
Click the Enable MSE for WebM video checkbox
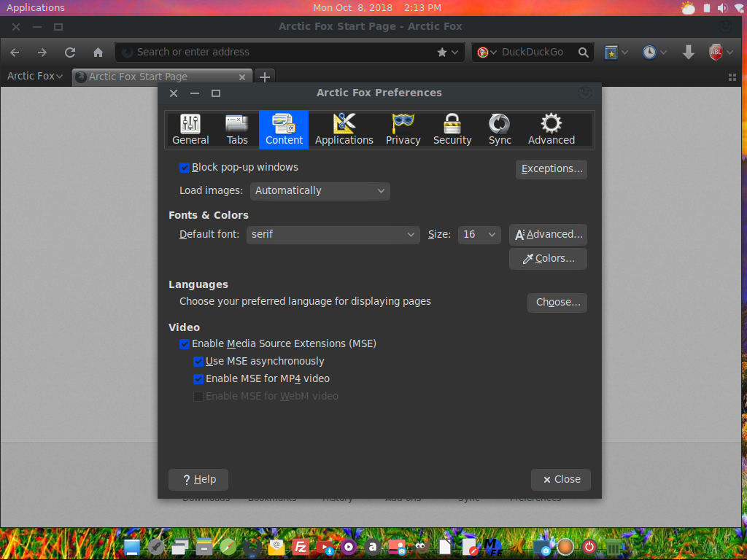(x=198, y=396)
